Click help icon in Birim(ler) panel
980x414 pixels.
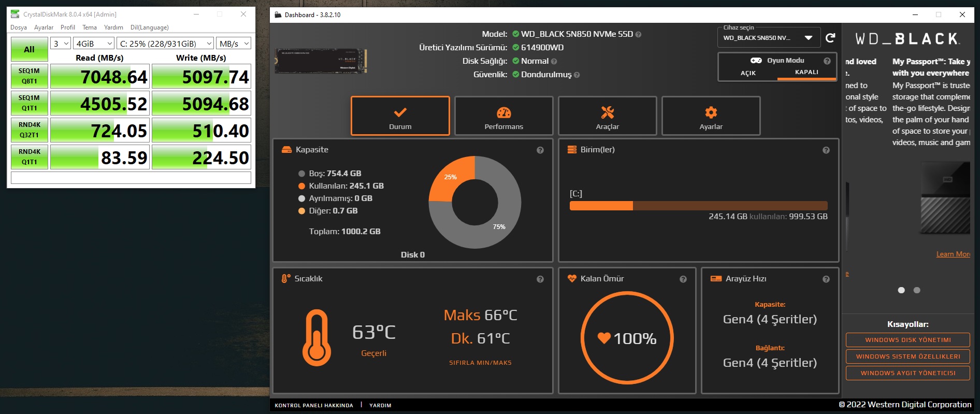click(826, 150)
